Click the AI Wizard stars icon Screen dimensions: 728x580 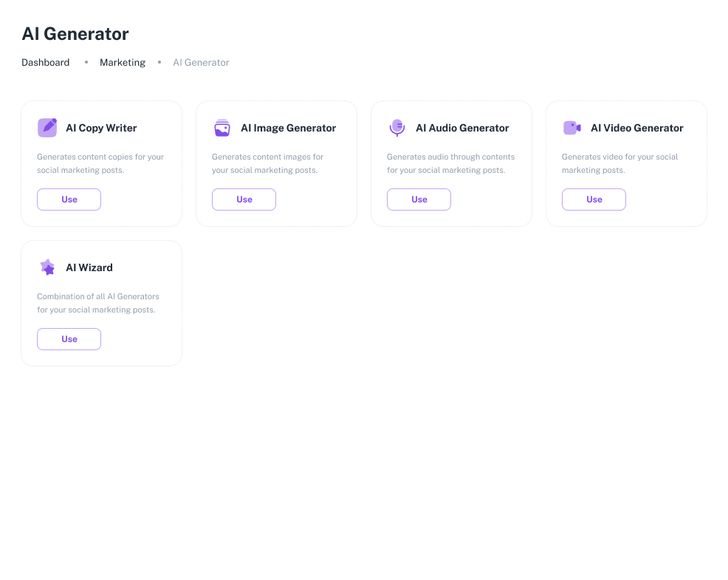point(47,267)
